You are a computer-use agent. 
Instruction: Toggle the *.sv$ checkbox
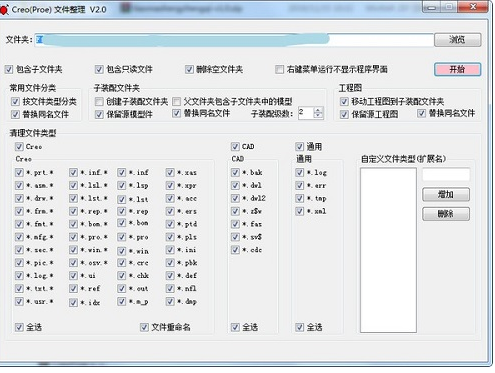coord(235,237)
